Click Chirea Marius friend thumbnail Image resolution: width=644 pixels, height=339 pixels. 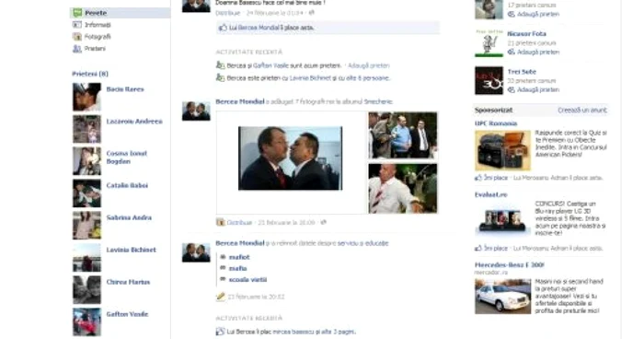coord(86,289)
